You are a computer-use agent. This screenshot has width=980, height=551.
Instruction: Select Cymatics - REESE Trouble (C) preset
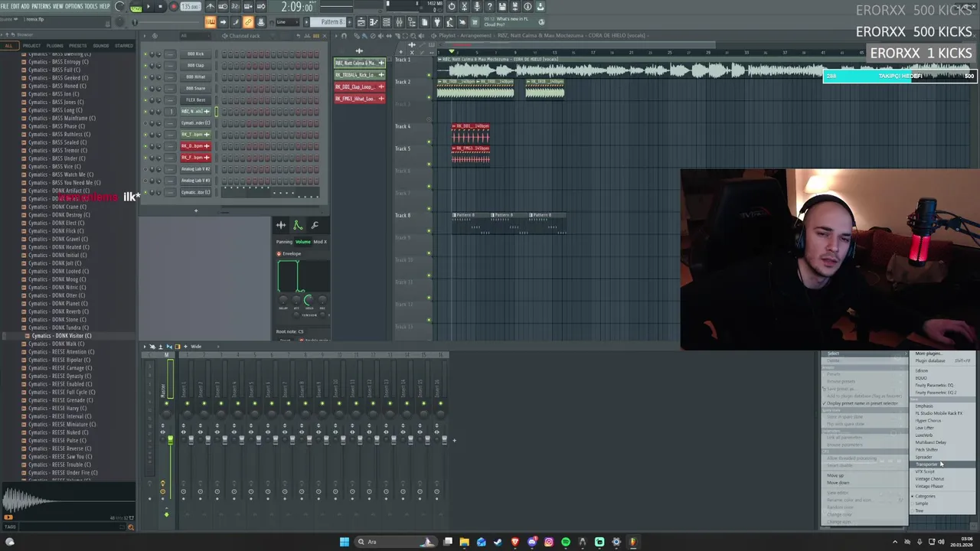pyautogui.click(x=60, y=465)
